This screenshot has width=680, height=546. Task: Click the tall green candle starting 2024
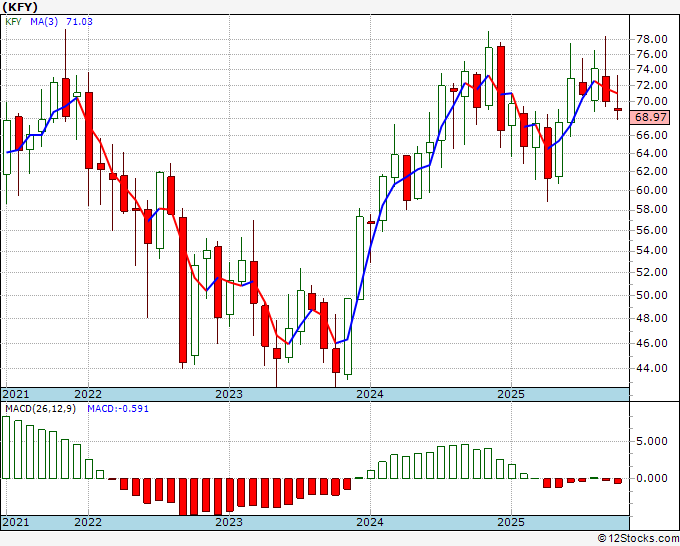click(360, 258)
